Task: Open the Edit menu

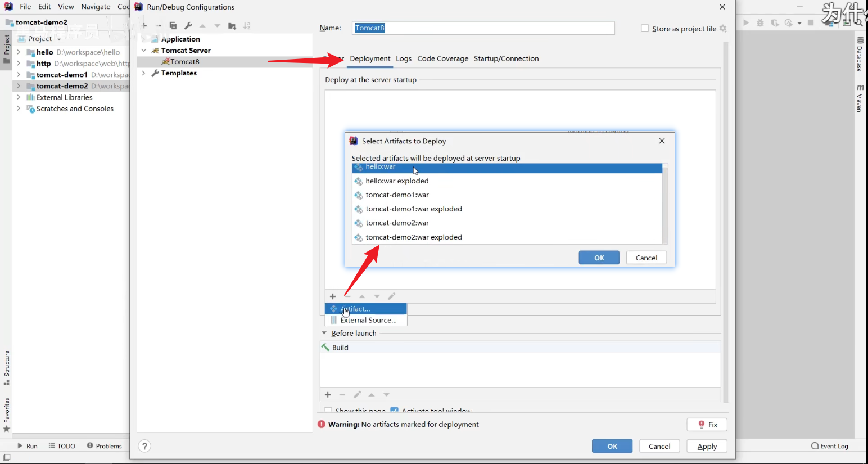Action: [44, 7]
